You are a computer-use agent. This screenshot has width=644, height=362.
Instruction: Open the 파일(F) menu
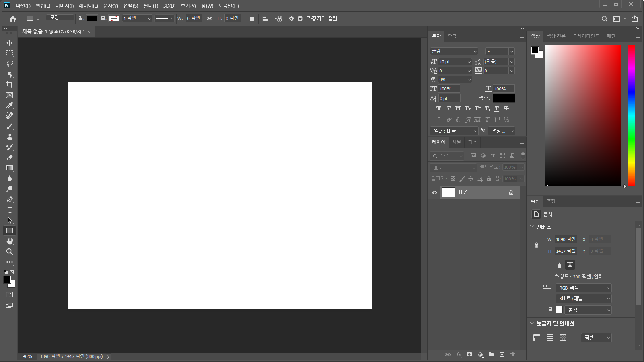tap(23, 6)
